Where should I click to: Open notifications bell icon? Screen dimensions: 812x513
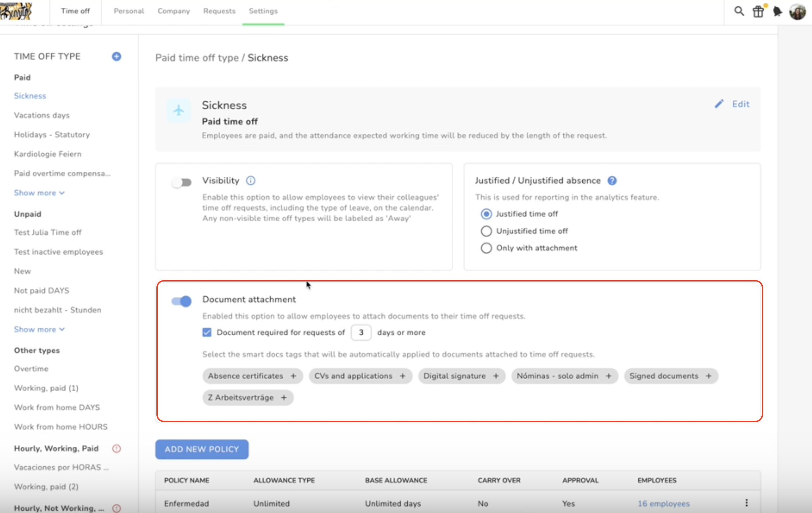click(x=777, y=11)
